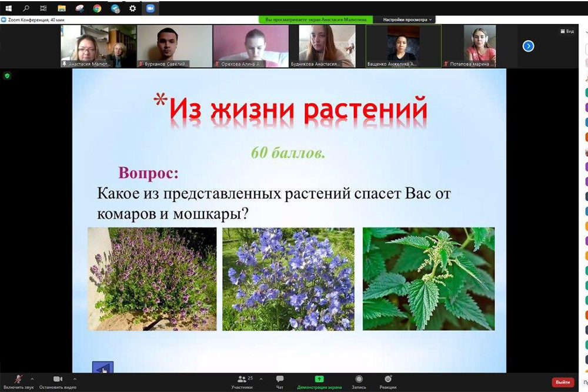This screenshot has height=392, width=588.
Task: Open the Чат chat panel
Action: pyautogui.click(x=280, y=380)
